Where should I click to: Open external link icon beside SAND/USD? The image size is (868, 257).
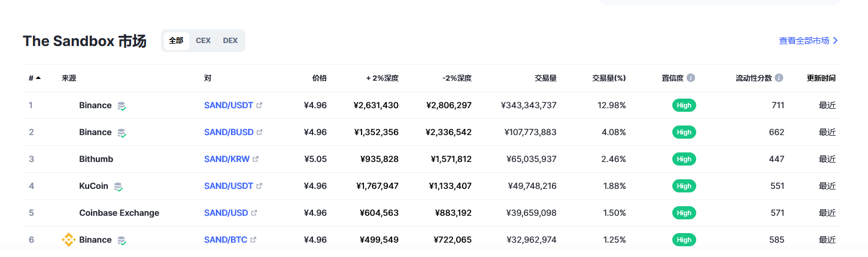coord(254,213)
